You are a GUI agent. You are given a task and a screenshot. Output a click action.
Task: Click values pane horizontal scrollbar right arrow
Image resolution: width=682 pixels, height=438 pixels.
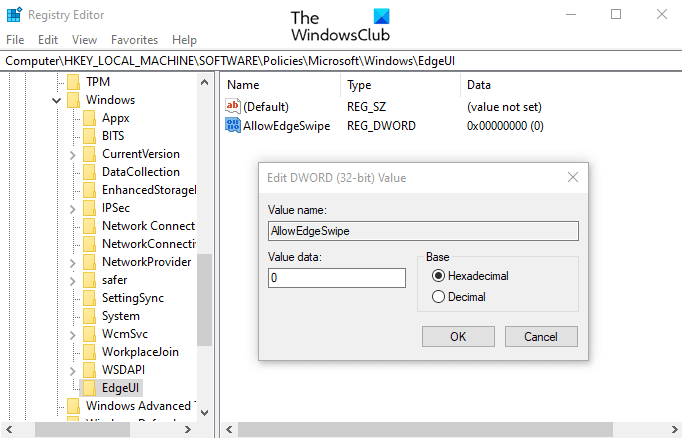click(x=674, y=430)
